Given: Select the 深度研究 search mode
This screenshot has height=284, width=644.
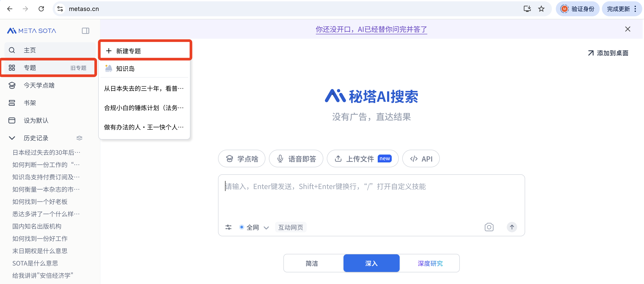Looking at the screenshot, I should (x=430, y=263).
